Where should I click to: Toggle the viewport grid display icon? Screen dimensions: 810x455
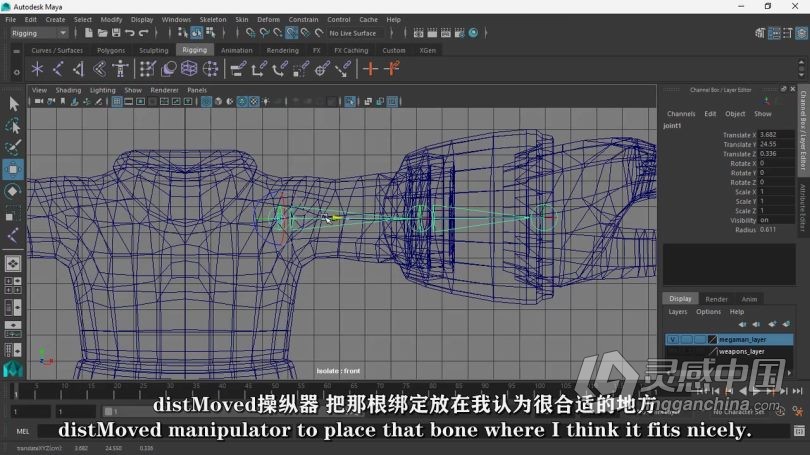(117, 101)
